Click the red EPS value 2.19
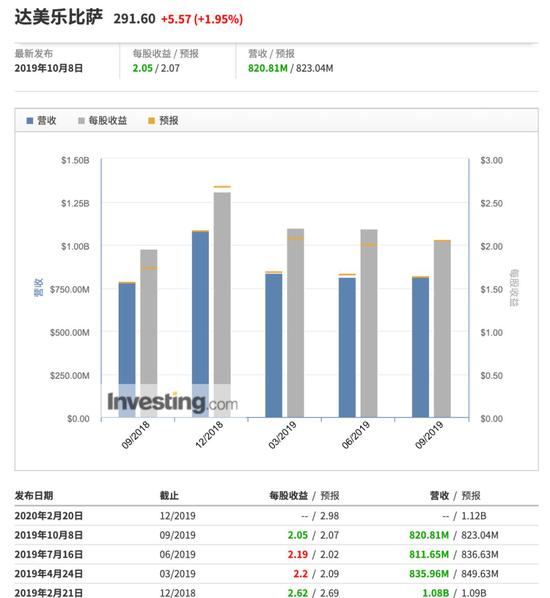 [298, 555]
